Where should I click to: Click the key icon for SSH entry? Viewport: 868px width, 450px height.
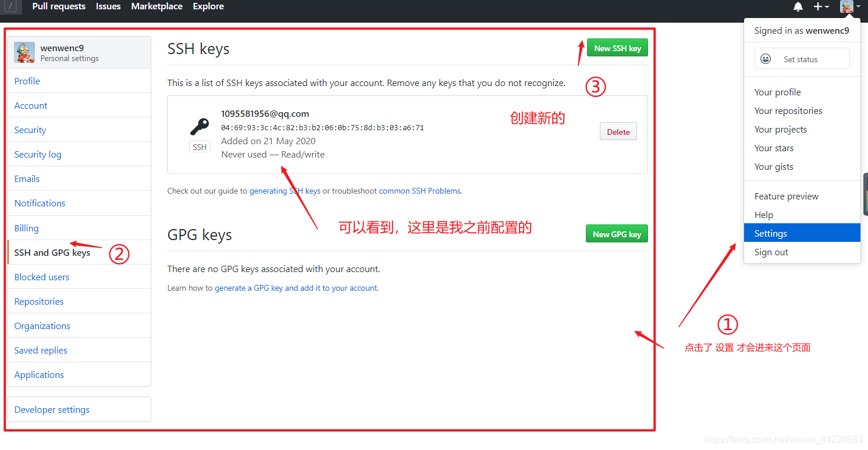point(200,127)
